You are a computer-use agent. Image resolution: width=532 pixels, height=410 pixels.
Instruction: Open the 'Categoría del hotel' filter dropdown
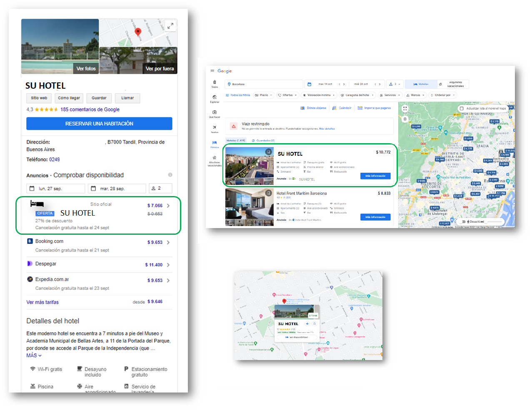click(357, 95)
